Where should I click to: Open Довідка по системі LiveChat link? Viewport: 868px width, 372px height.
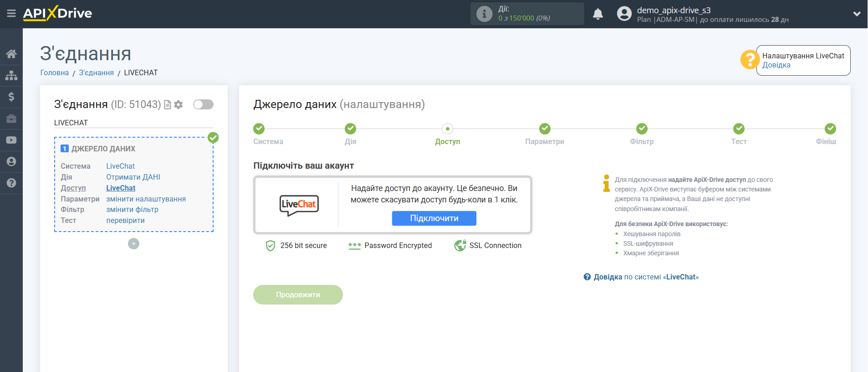pos(641,277)
